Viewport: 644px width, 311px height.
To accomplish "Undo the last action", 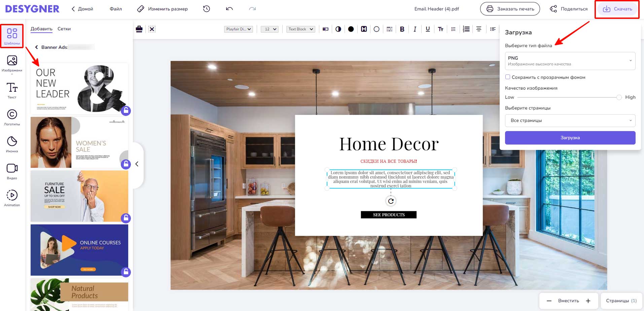I will pos(229,9).
